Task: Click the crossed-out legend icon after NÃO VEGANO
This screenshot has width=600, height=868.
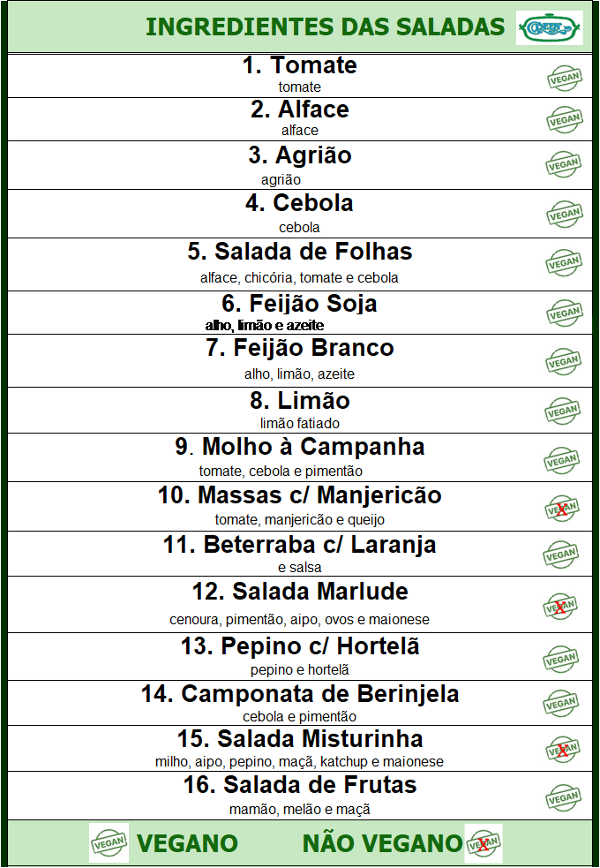Action: click(484, 843)
